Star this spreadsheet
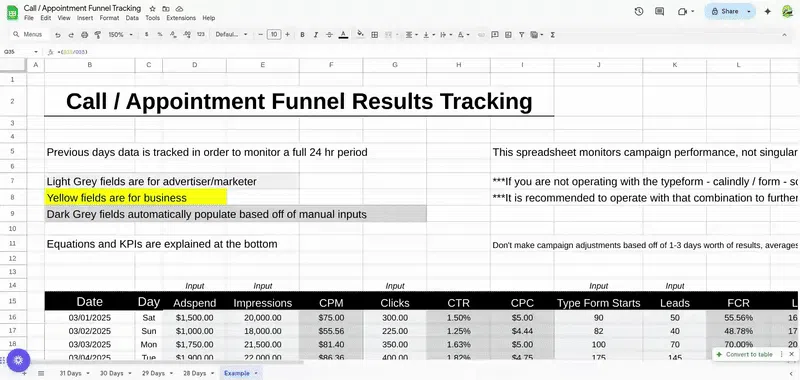The height and width of the screenshot is (380, 800). 152,9
